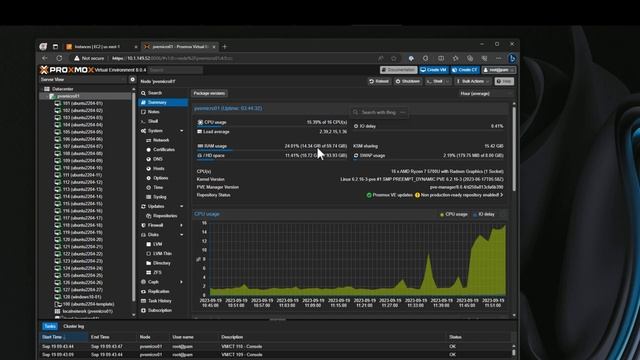Open the Bing Copilot sidebar icon
This screenshot has width=640, height=360.
(x=512, y=58)
